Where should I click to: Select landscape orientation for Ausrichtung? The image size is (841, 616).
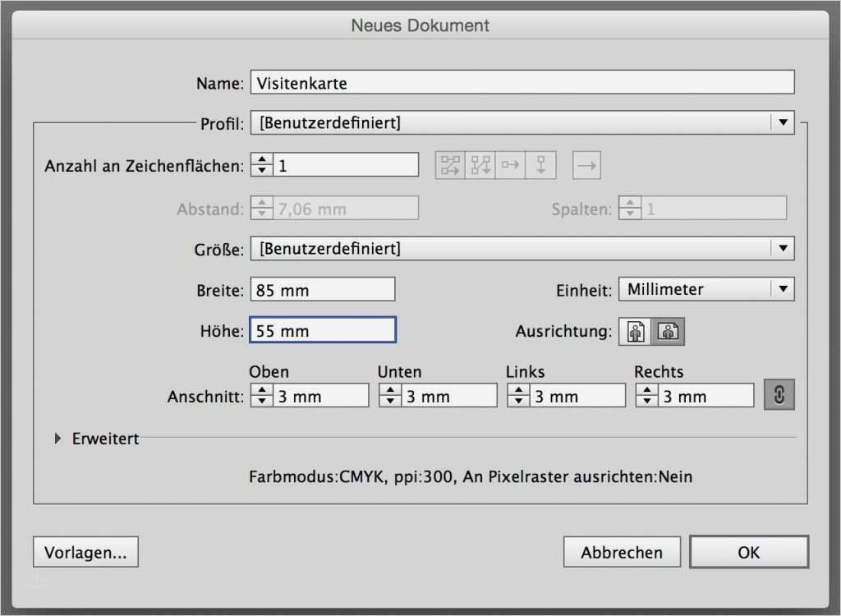668,331
